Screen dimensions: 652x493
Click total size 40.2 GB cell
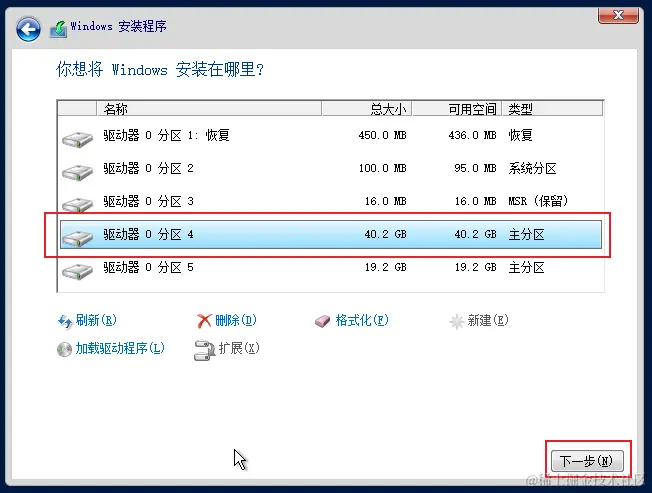tap(385, 234)
